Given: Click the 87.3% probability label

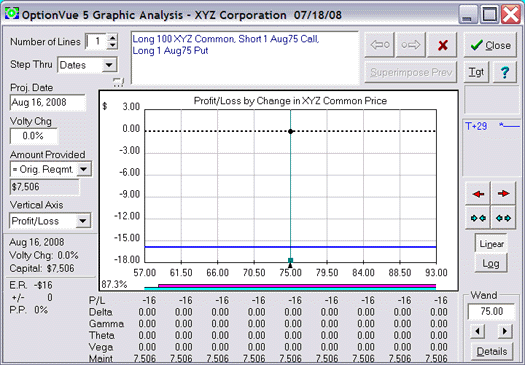Looking at the screenshot, I should pyautogui.click(x=114, y=285).
